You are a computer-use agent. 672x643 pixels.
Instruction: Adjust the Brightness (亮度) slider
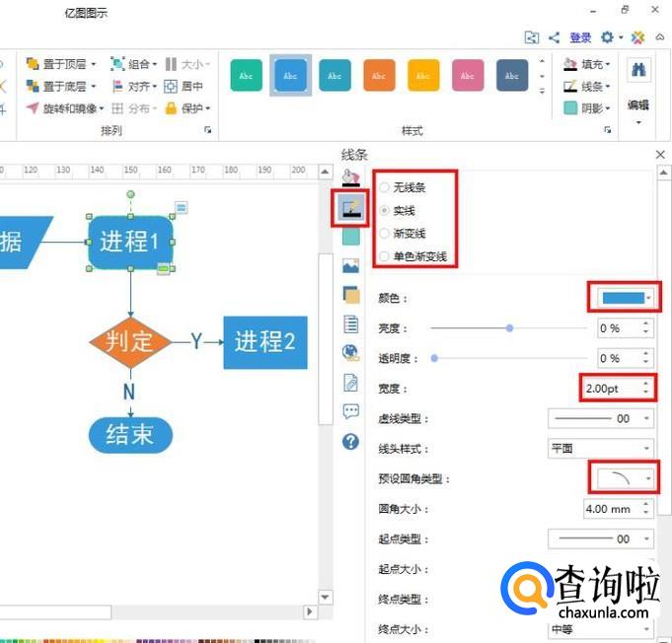[x=508, y=328]
